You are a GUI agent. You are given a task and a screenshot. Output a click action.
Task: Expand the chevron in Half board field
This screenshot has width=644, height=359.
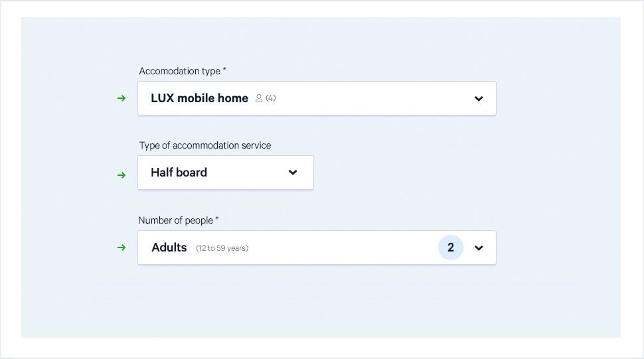pyautogui.click(x=293, y=173)
